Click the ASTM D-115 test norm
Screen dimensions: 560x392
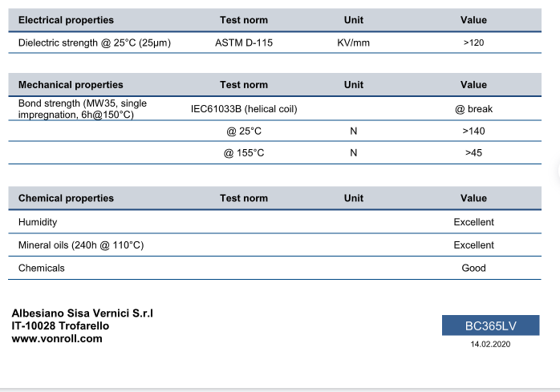(x=244, y=42)
